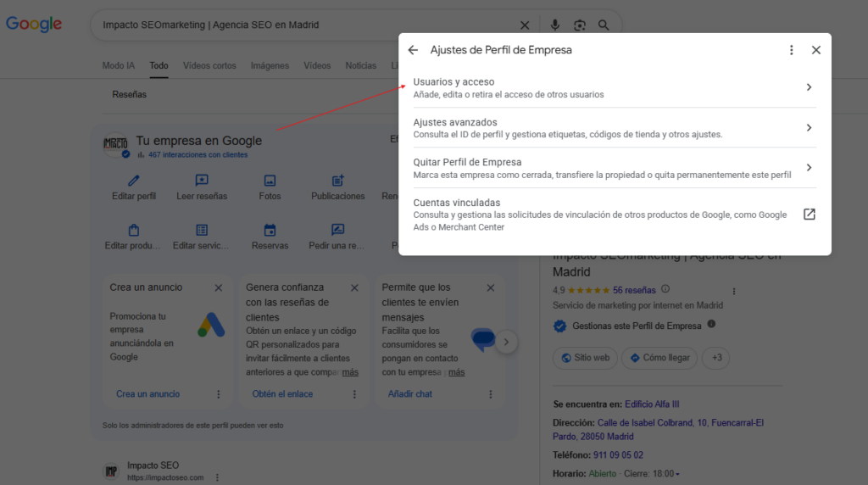Expand the Horario hours dropdown

[677, 475]
